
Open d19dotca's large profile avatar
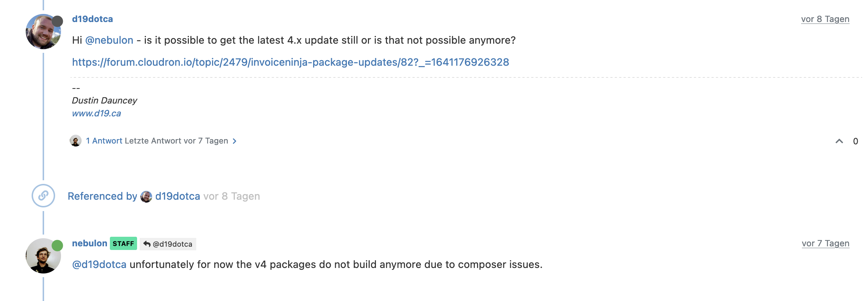tap(43, 32)
